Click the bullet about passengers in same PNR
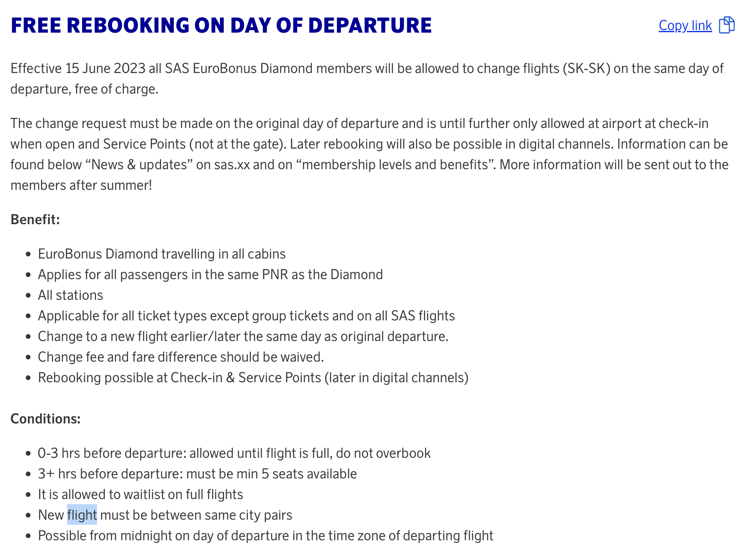The image size is (756, 554). (210, 274)
